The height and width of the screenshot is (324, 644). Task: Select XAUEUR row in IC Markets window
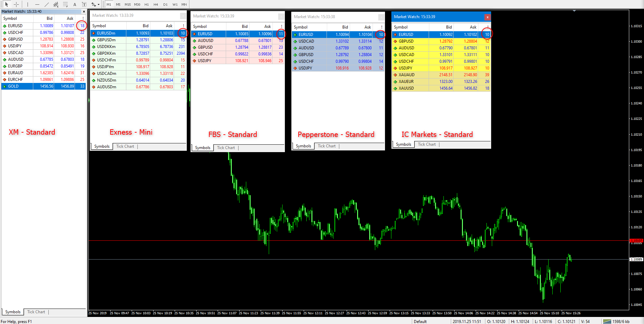click(x=441, y=82)
